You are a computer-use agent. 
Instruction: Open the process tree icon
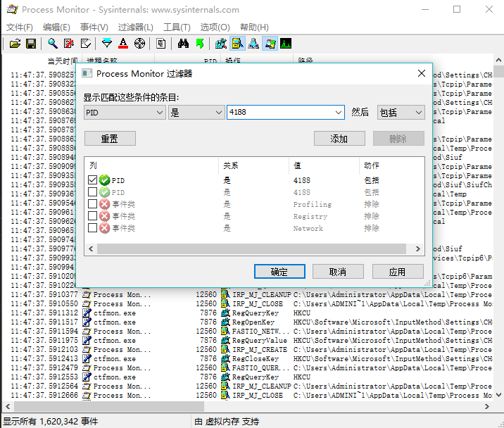(160, 44)
